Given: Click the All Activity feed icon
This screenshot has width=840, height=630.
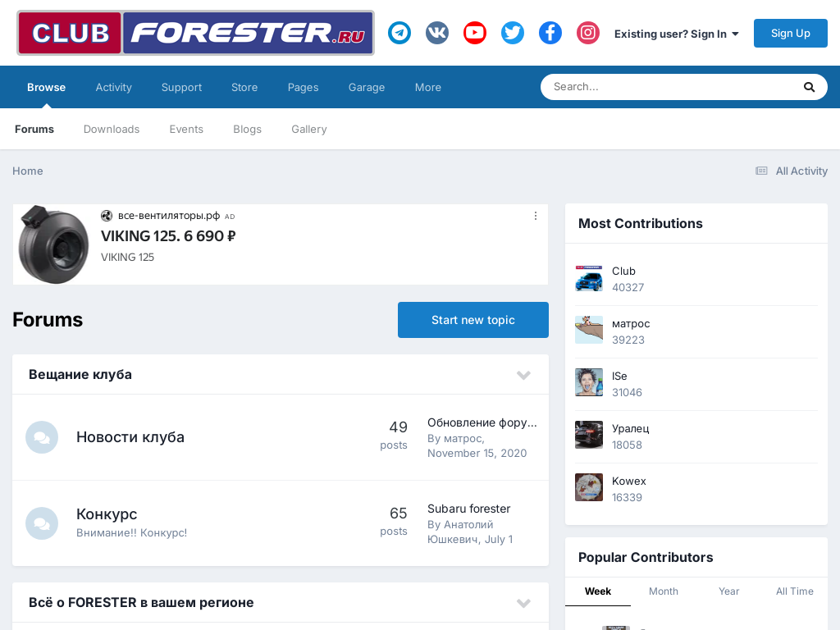Looking at the screenshot, I should tap(761, 171).
